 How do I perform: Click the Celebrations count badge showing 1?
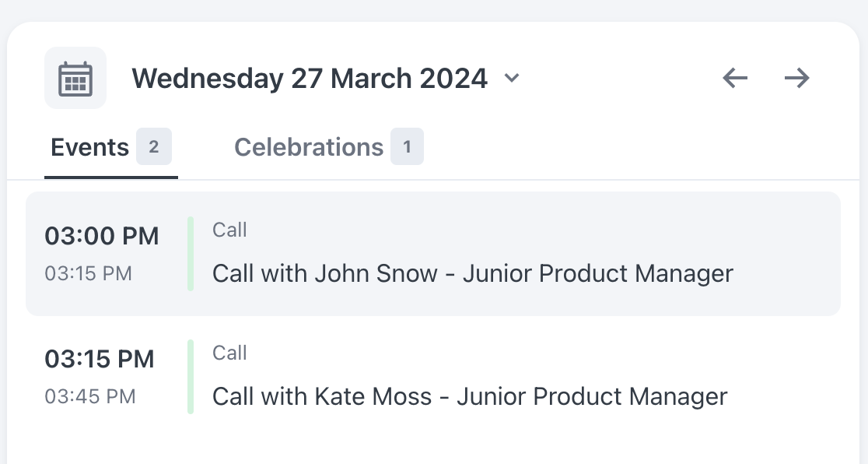click(407, 147)
